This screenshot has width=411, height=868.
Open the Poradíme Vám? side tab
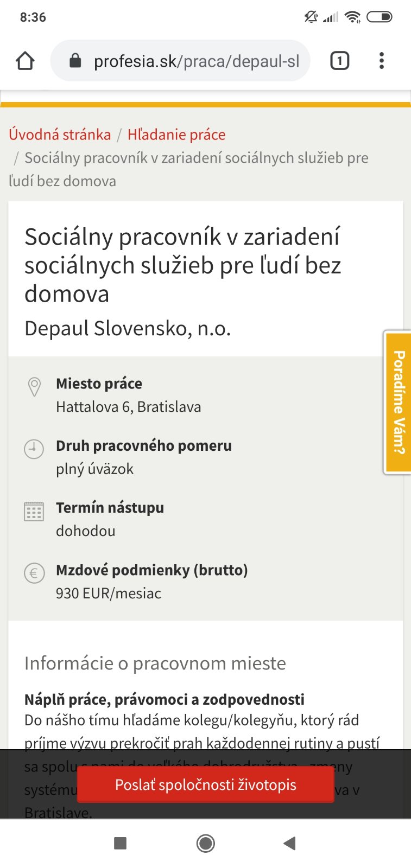coord(399,402)
